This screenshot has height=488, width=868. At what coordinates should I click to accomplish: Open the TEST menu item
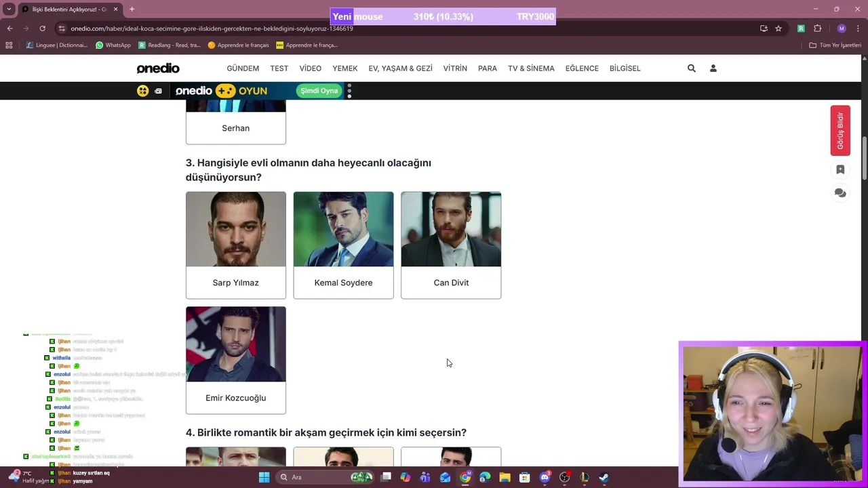tap(279, 68)
